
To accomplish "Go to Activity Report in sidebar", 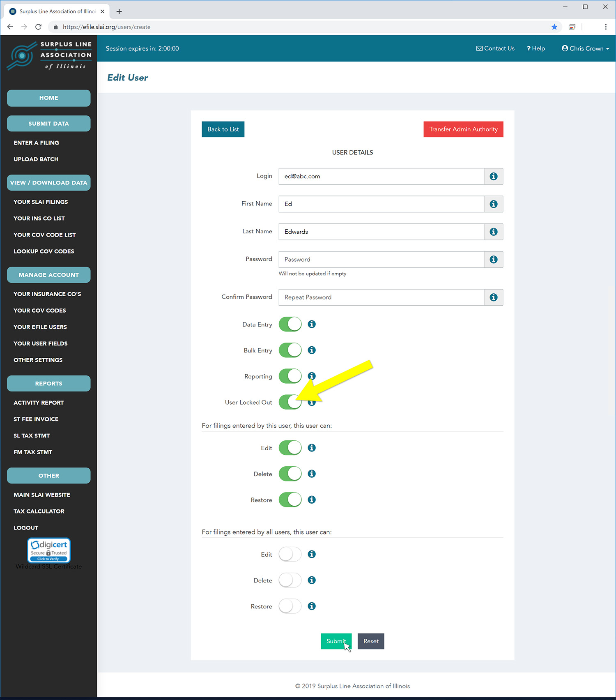I will coord(39,403).
